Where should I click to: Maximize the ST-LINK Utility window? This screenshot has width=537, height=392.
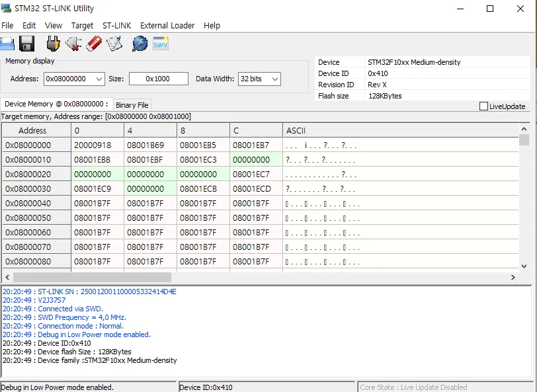(x=490, y=9)
